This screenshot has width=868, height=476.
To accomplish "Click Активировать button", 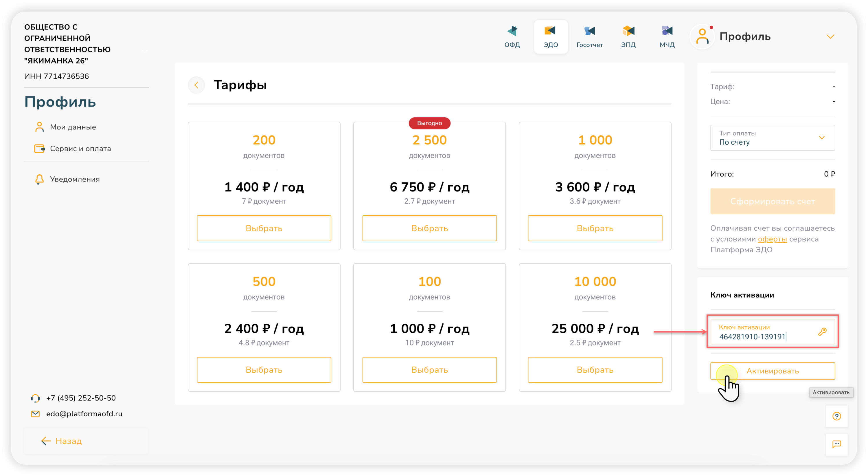I will (772, 371).
